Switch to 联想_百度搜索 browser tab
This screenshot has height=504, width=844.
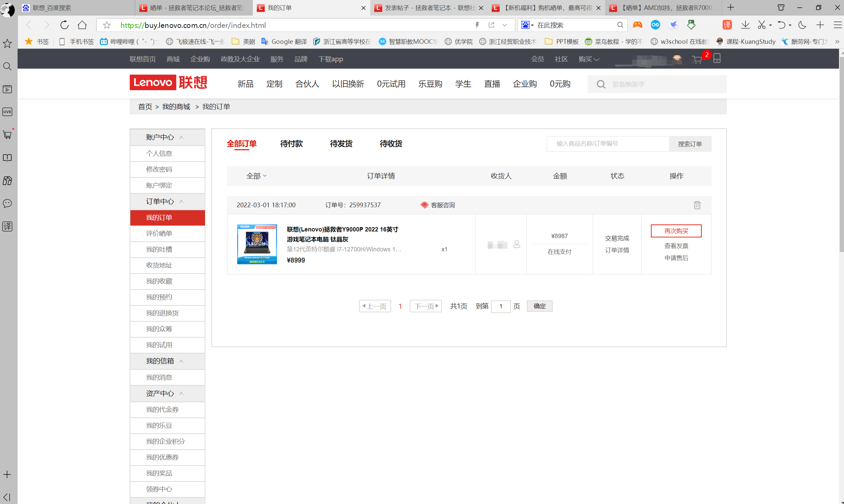(76, 8)
